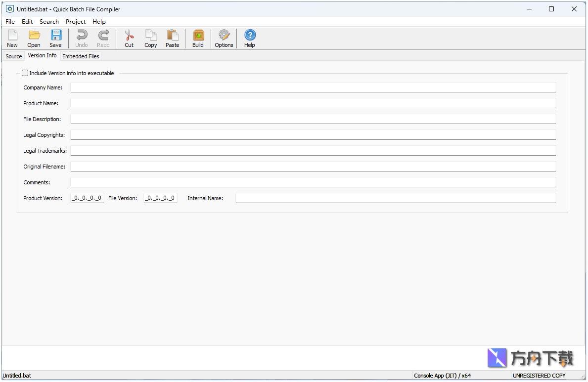The width and height of the screenshot is (588, 382).
Task: Open the Embedded Files tab
Action: coord(81,56)
